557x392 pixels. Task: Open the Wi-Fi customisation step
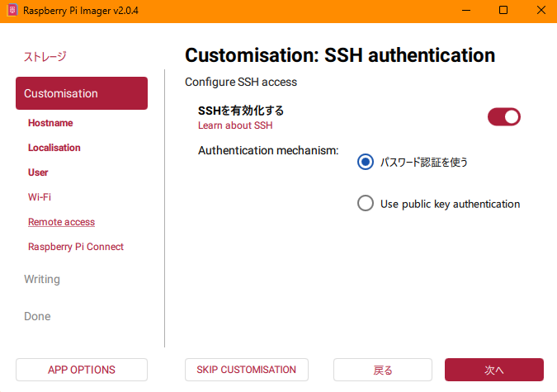point(40,197)
